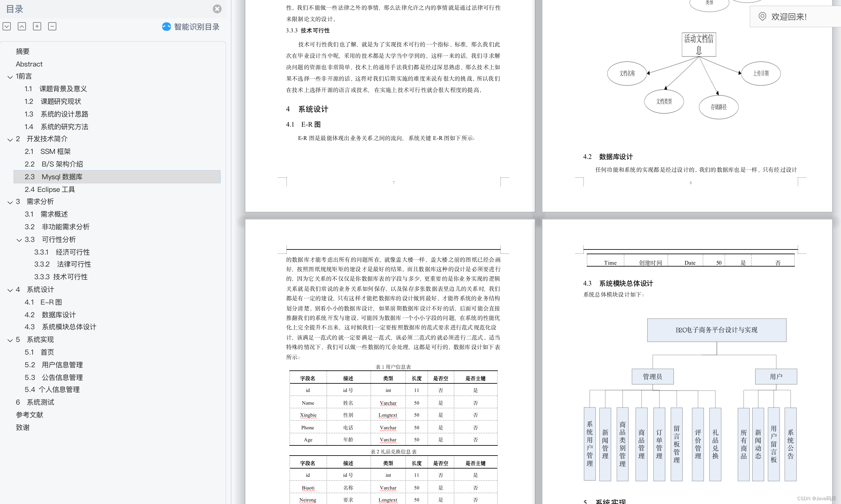The height and width of the screenshot is (504, 841).
Task: Jump to 4.1 E-R 图 outline entry
Action: pos(43,302)
